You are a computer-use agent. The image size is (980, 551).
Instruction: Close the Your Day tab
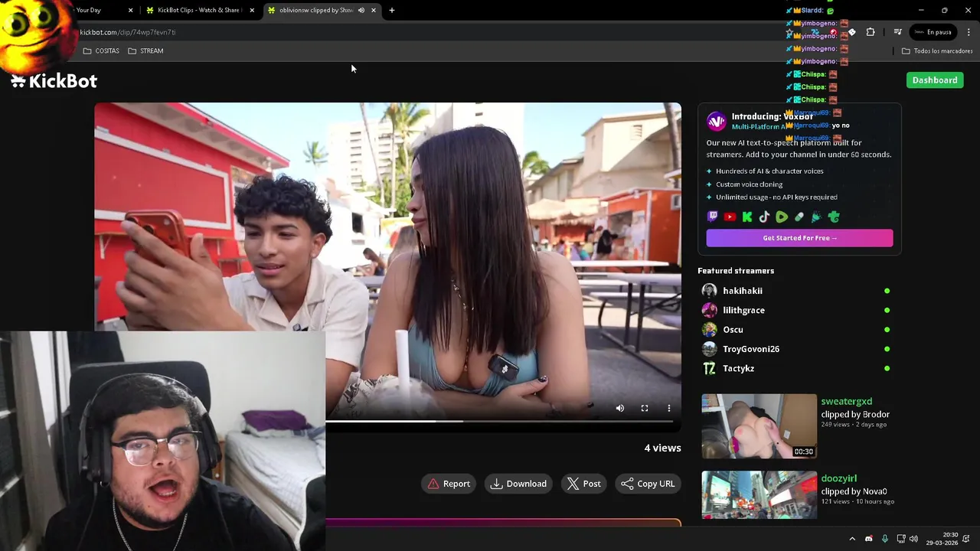[x=130, y=10]
